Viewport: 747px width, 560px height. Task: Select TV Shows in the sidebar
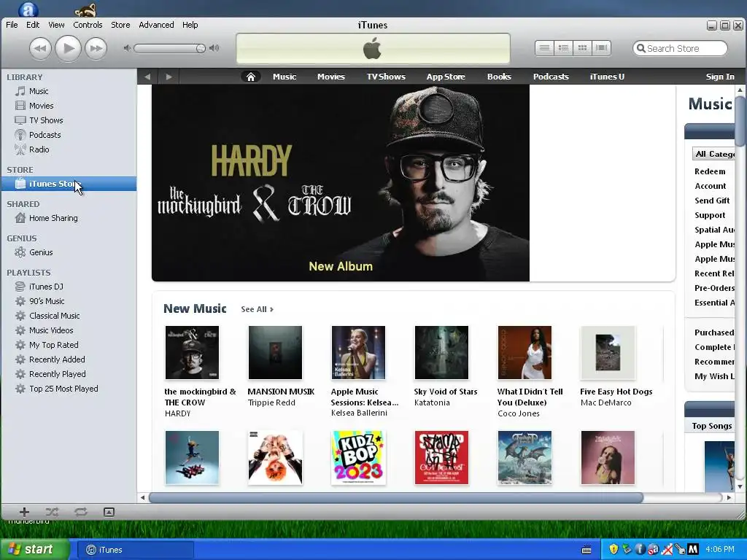click(x=69, y=120)
